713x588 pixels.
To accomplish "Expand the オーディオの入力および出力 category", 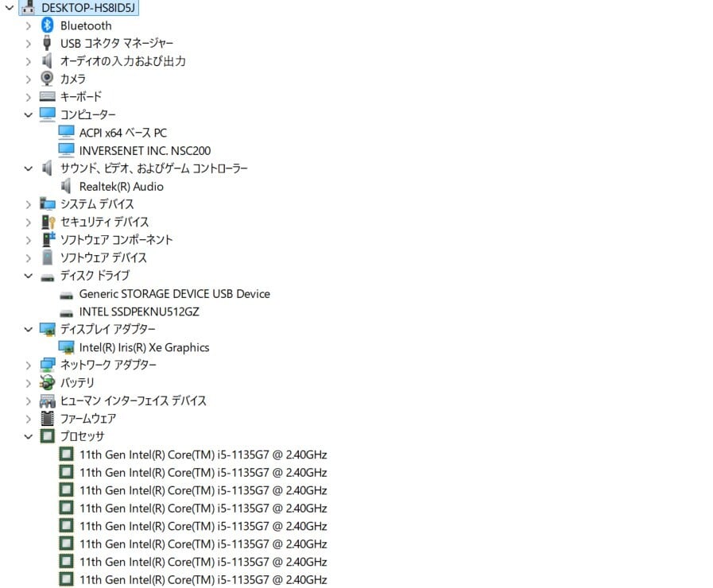I will point(28,61).
